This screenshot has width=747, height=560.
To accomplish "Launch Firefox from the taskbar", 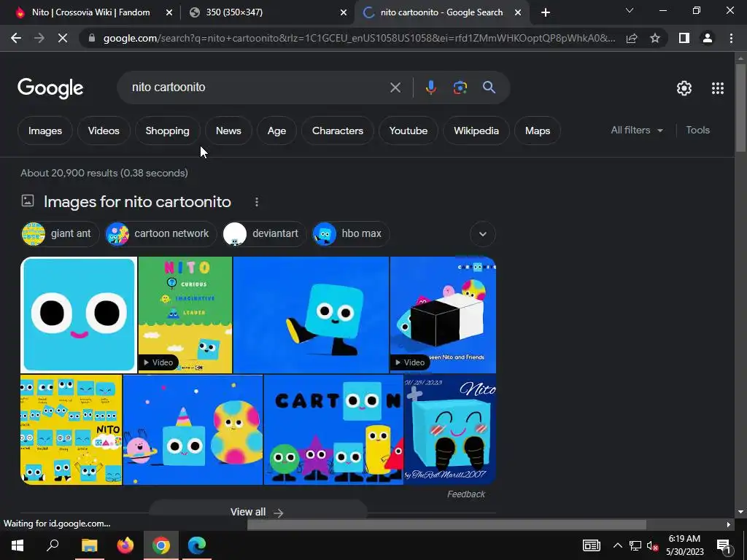I will pyautogui.click(x=125, y=545).
